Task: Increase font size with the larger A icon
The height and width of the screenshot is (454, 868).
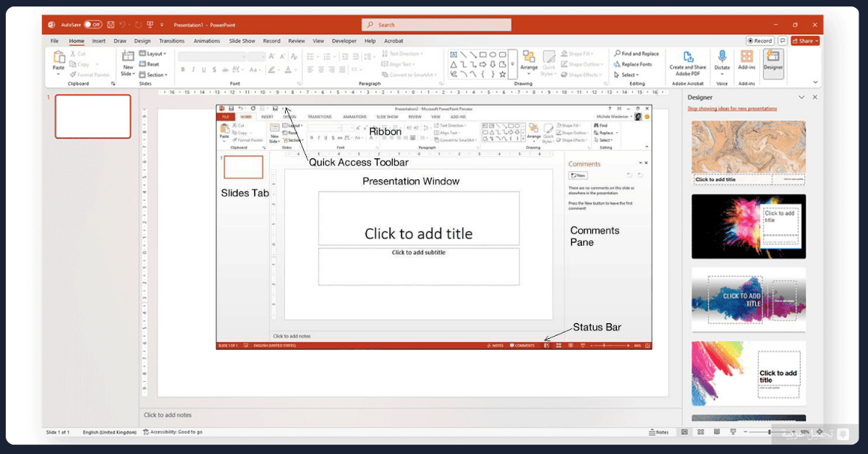Action: pyautogui.click(x=272, y=56)
